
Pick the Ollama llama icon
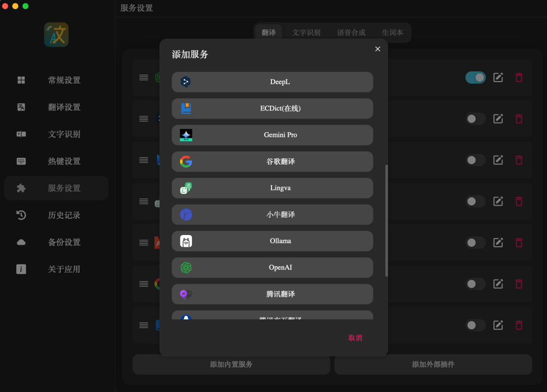coord(186,241)
